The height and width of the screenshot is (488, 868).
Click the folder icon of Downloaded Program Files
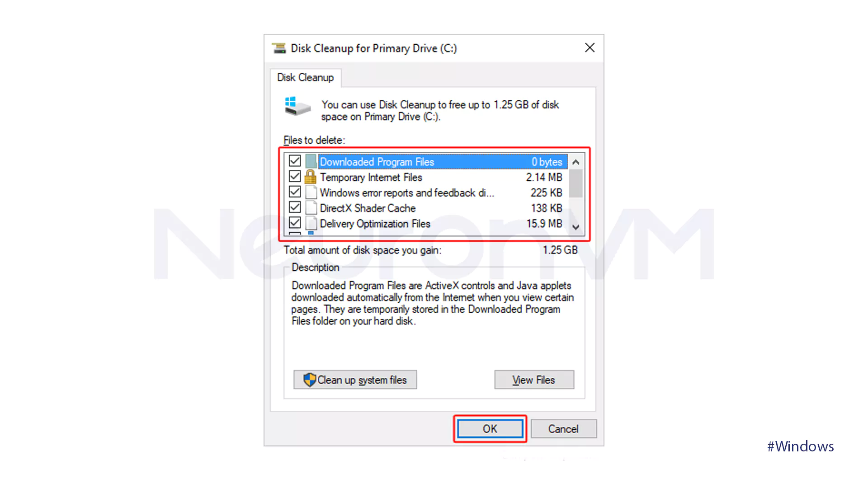[311, 161]
